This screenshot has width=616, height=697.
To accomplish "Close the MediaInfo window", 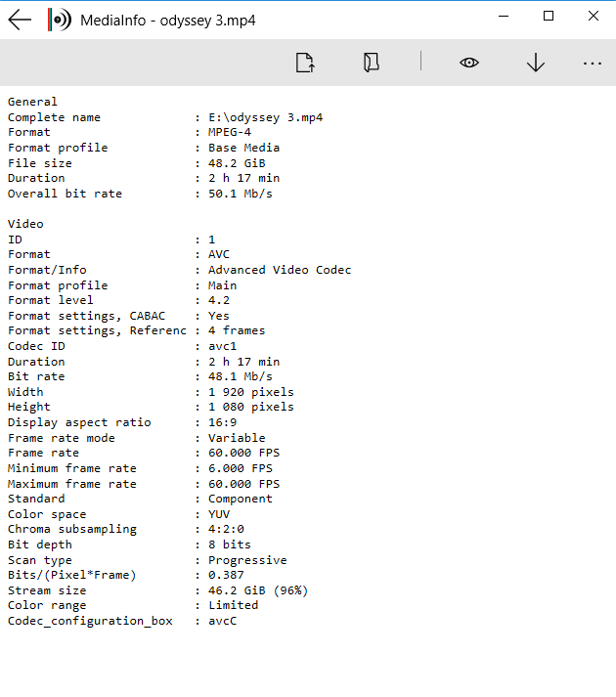I will point(594,16).
